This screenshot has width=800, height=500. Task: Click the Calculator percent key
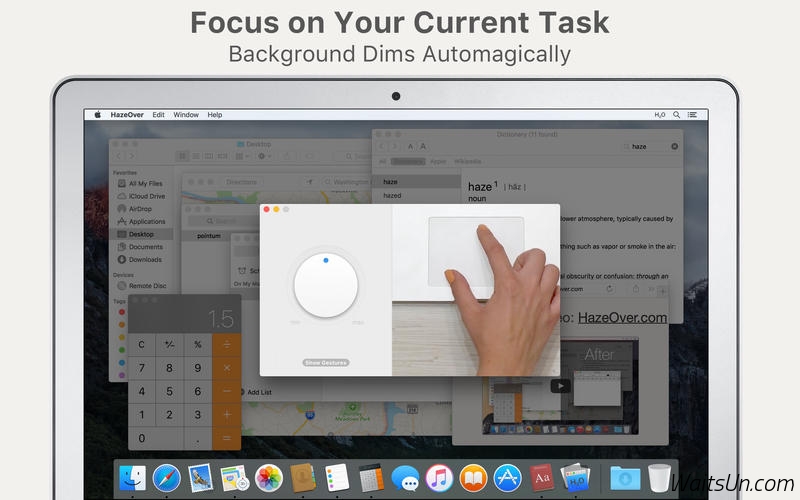coord(197,344)
